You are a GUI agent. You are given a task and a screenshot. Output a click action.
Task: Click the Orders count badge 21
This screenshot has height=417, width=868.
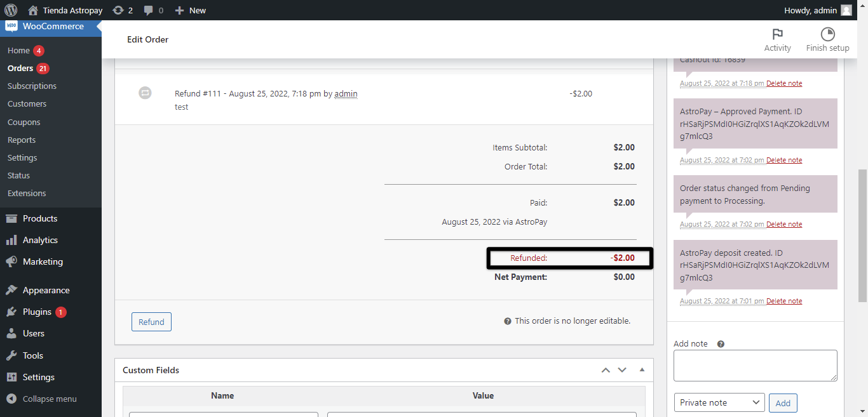click(x=43, y=68)
